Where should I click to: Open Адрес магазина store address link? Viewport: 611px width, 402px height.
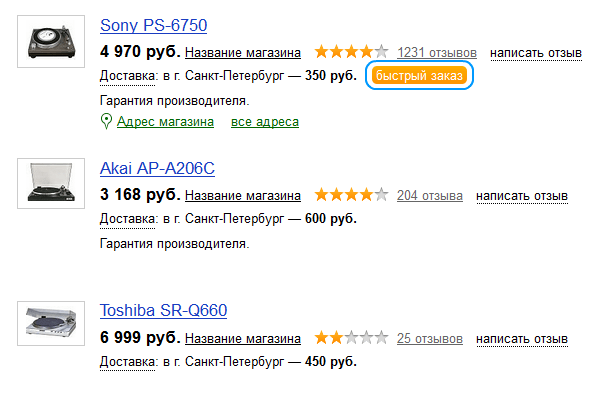click(x=165, y=122)
